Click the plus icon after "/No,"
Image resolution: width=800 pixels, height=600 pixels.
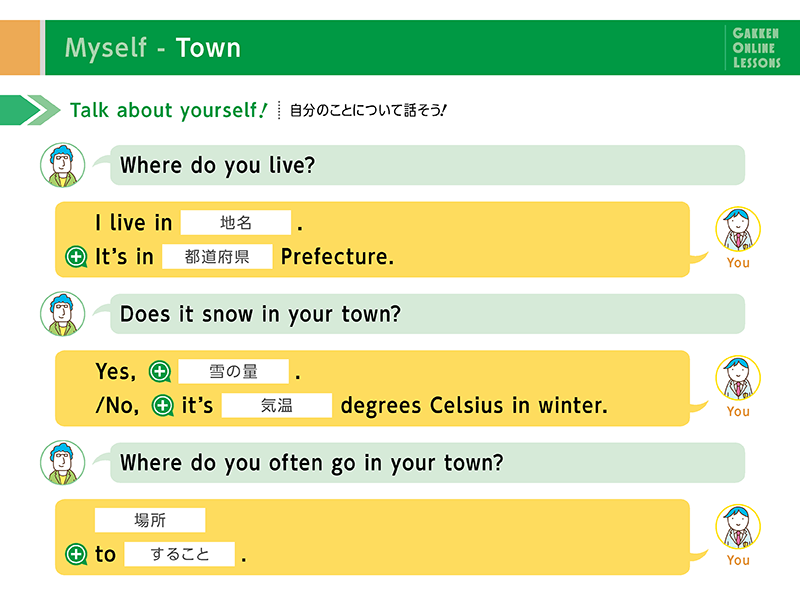162,406
